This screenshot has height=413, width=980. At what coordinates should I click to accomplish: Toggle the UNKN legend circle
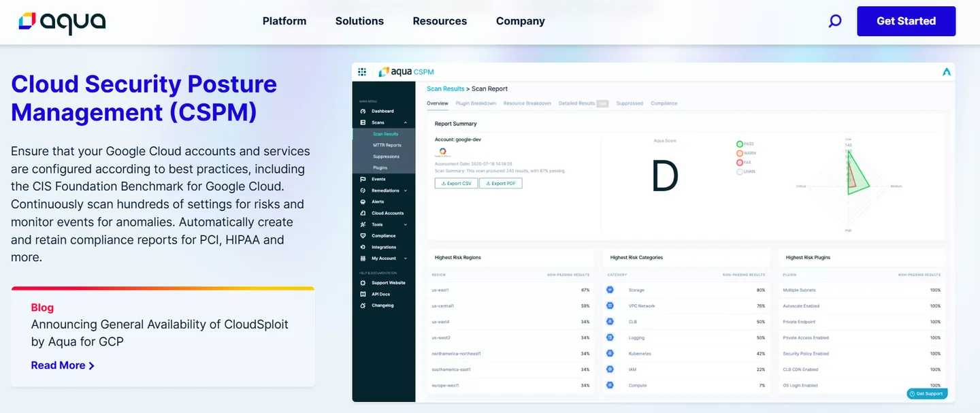click(x=739, y=171)
